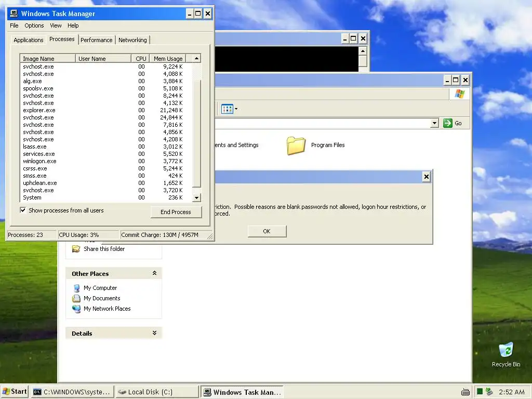Click the 2:52 AM taskbar clock
532x399 pixels.
pyautogui.click(x=512, y=392)
